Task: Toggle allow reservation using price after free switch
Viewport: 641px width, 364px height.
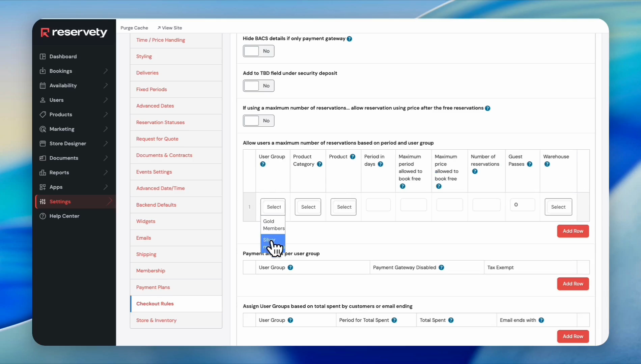Action: coord(258,121)
